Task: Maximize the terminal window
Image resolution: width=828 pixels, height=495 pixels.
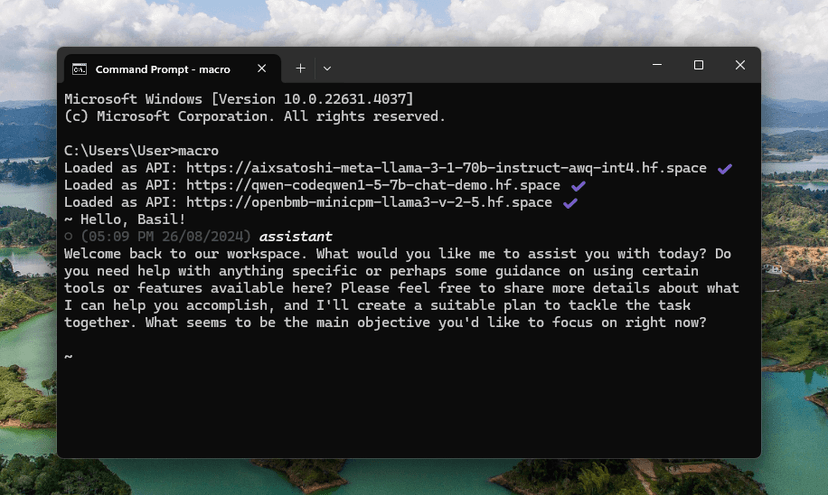Action: tap(699, 65)
